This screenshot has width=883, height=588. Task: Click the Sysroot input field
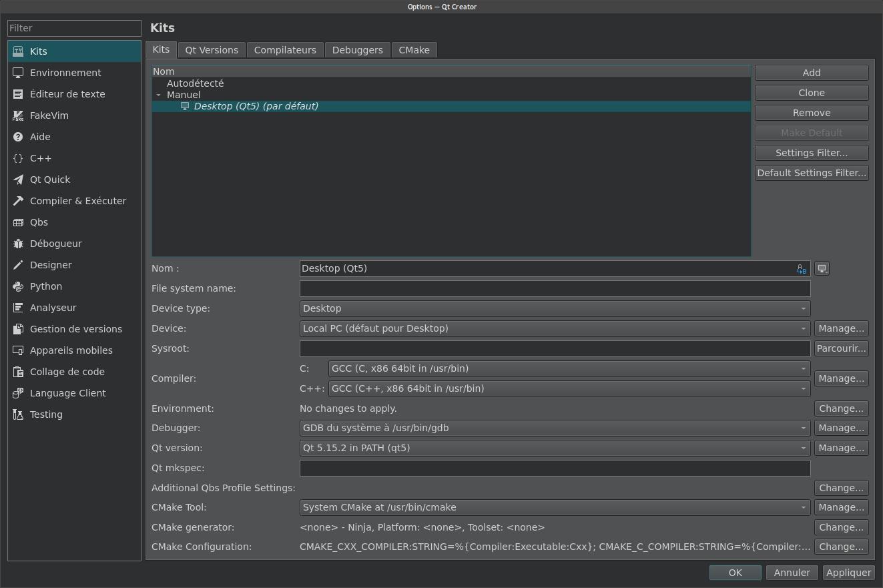[555, 348]
